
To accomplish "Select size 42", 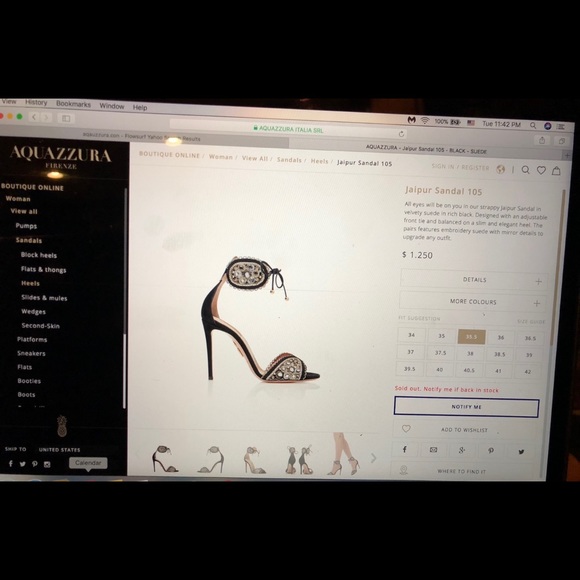I will tap(527, 371).
